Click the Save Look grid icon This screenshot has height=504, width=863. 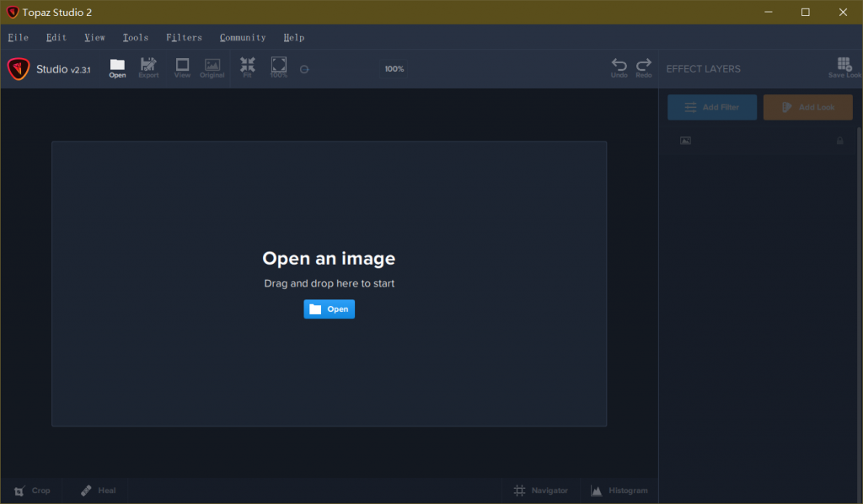(x=844, y=65)
